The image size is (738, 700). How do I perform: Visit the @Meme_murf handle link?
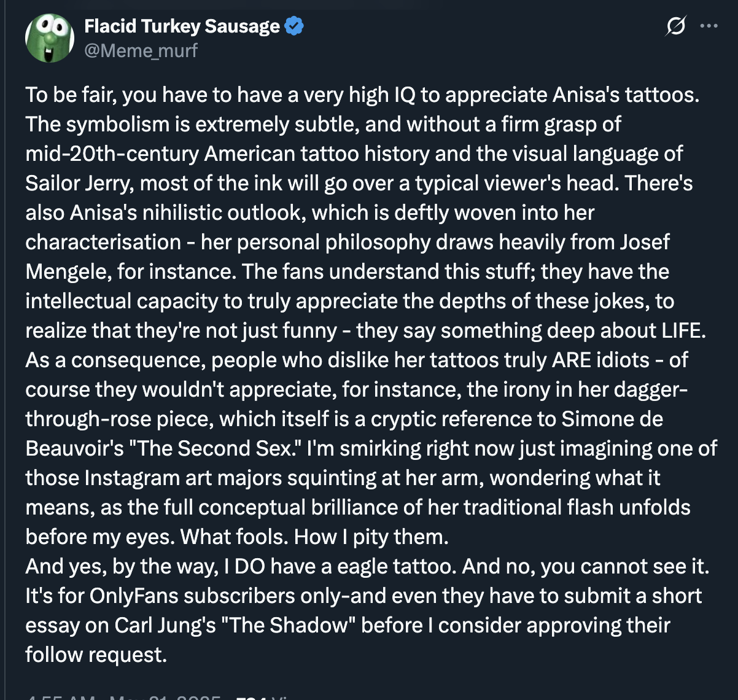[x=141, y=50]
